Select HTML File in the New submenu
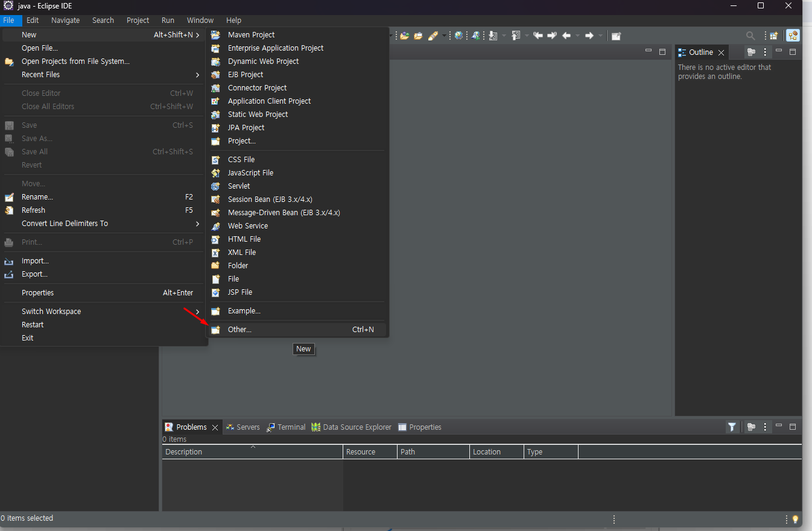The height and width of the screenshot is (531, 812). tap(297, 239)
